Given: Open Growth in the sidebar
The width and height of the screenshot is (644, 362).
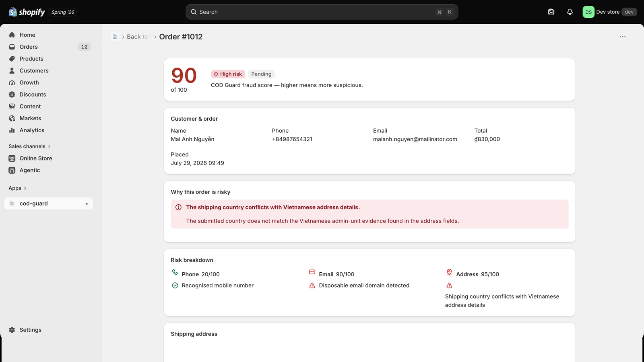Looking at the screenshot, I should (x=49, y=82).
